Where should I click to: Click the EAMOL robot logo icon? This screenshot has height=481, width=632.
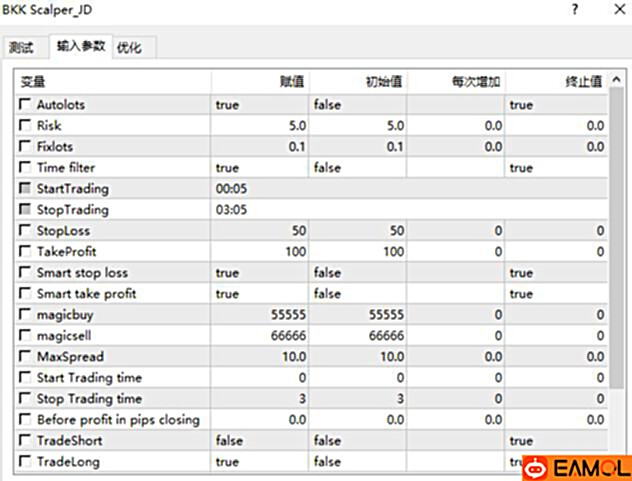click(x=536, y=468)
